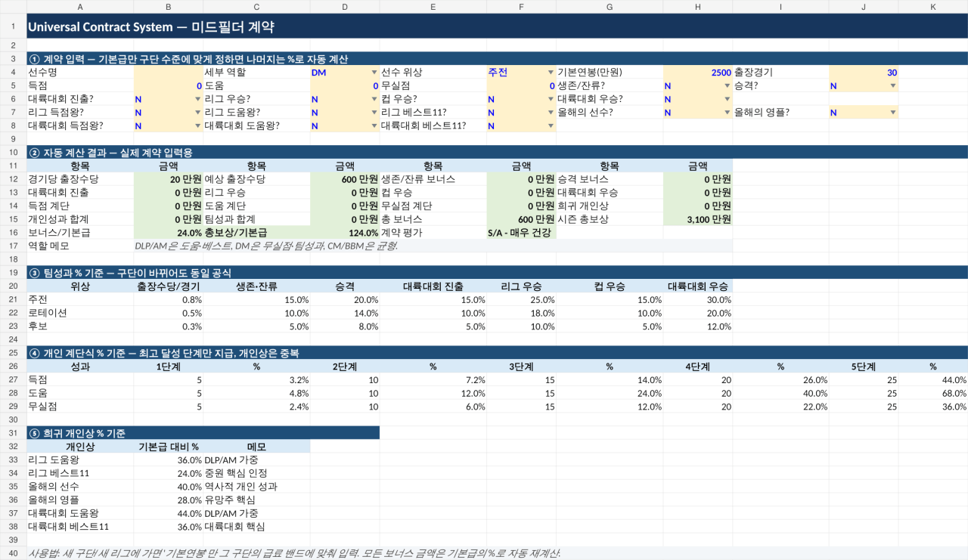
Task: Expand the 생존/잔류? N dropdown
Action: point(727,86)
